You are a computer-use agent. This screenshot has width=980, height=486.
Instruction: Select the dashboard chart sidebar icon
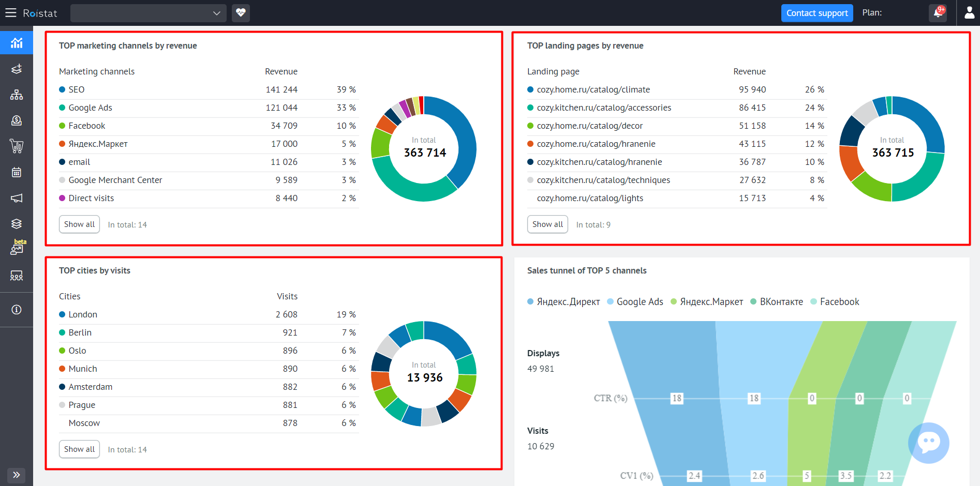tap(17, 42)
